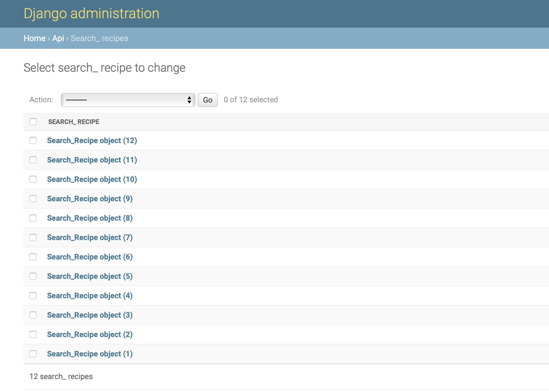Check the box for Search_Recipe object (7)
Viewport: 549px width, 392px height.
(33, 237)
